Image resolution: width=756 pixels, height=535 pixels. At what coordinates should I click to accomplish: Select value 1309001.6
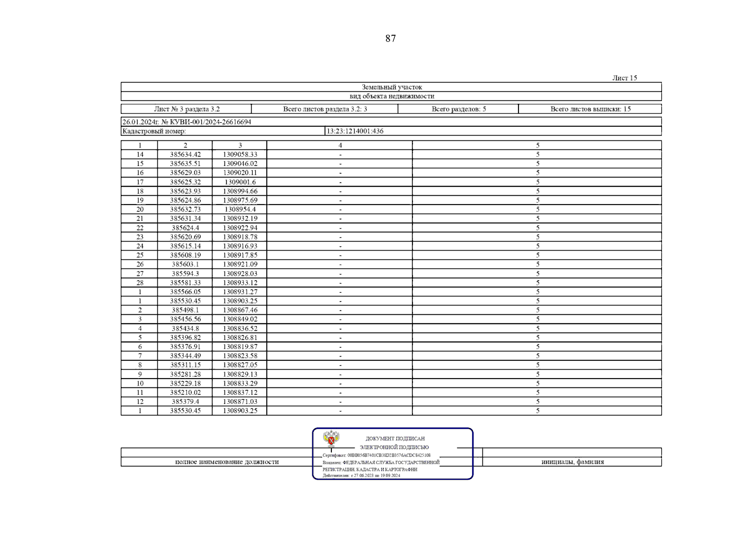pos(240,182)
